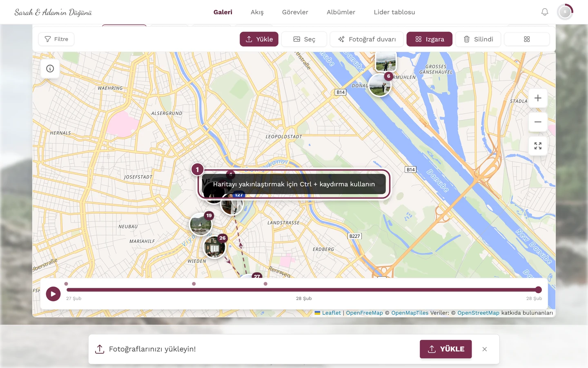Open Fotoğraf duvarı view
The image size is (588, 368).
[367, 39]
